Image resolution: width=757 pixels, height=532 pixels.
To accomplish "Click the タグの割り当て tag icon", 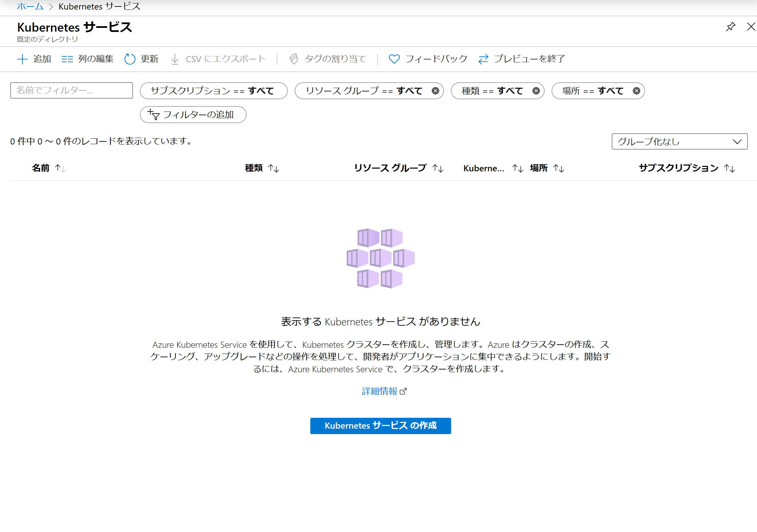I will pos(294,59).
